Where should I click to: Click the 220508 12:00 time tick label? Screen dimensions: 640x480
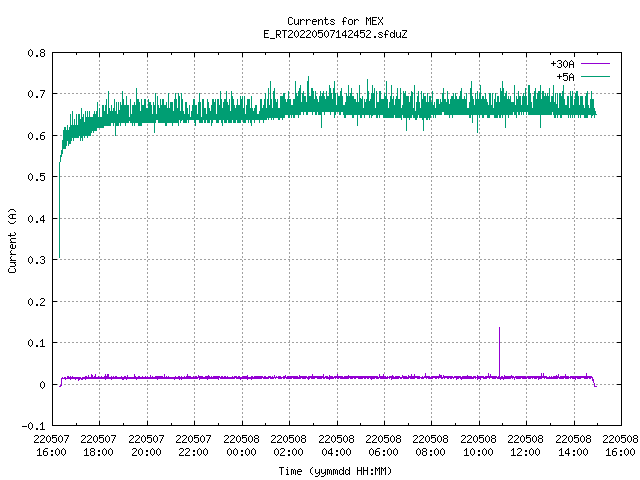point(525,445)
